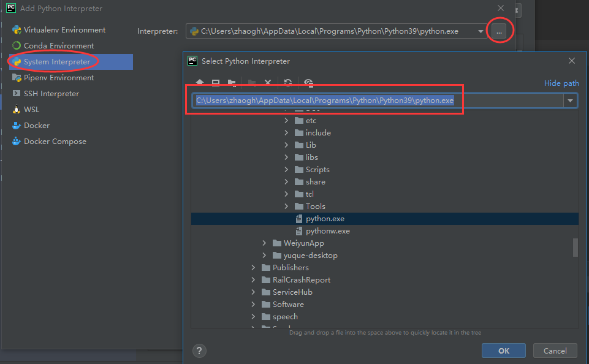
Task: Select the pythonw.exe file name
Action: pyautogui.click(x=327, y=231)
